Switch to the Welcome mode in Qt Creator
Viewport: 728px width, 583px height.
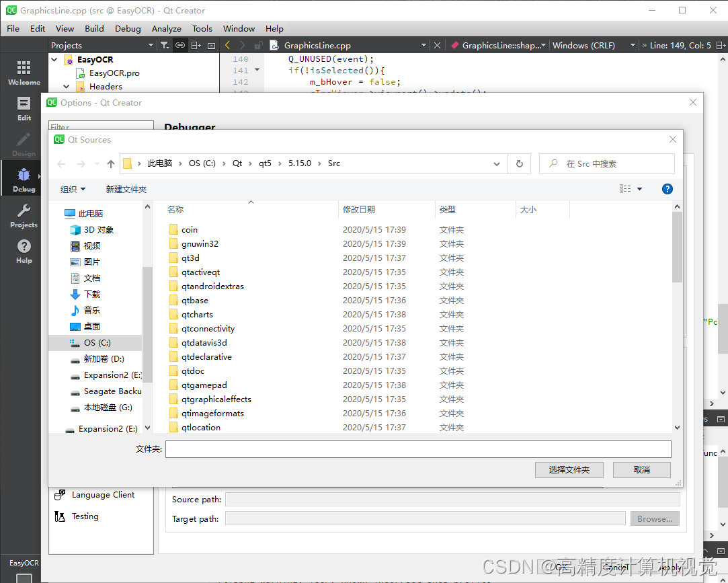[x=24, y=71]
